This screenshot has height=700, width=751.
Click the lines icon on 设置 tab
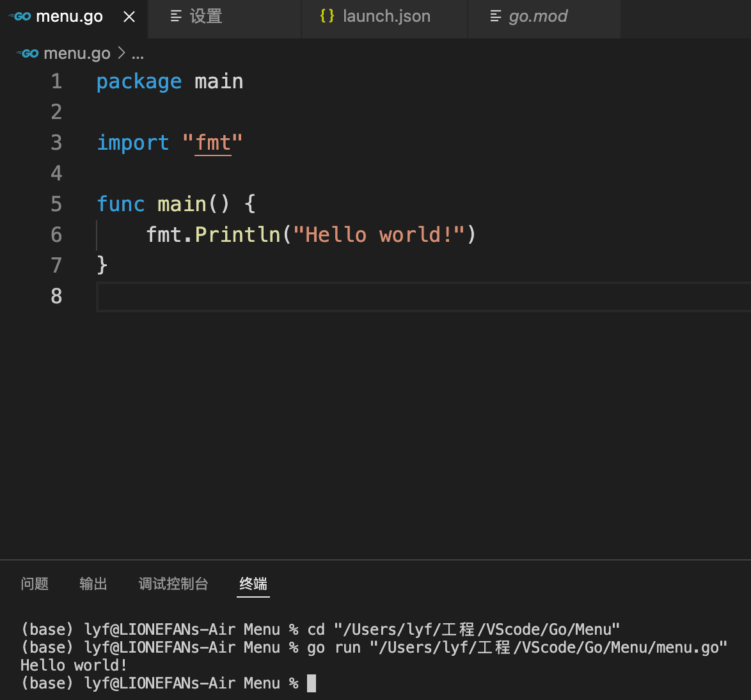176,16
